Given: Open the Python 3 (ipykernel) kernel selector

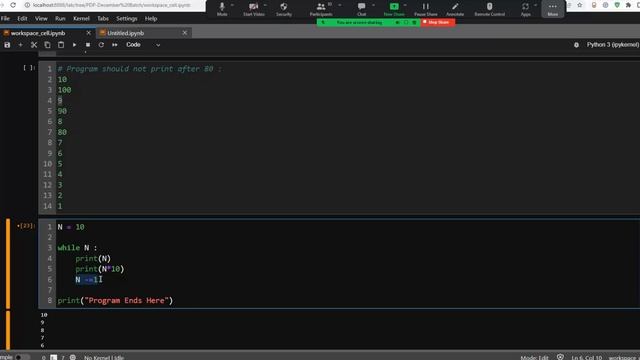Looking at the screenshot, I should pos(613,45).
